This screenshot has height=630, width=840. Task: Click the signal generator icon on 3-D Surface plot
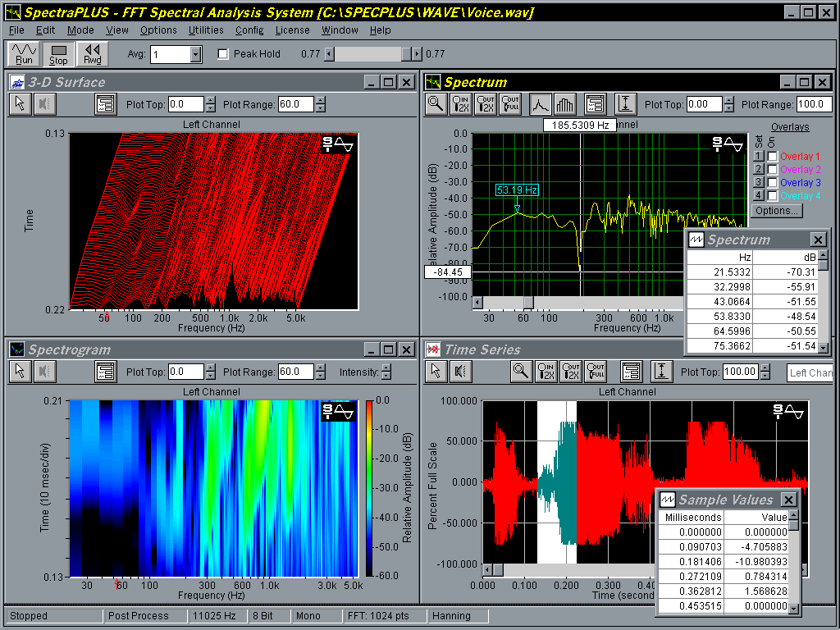337,144
